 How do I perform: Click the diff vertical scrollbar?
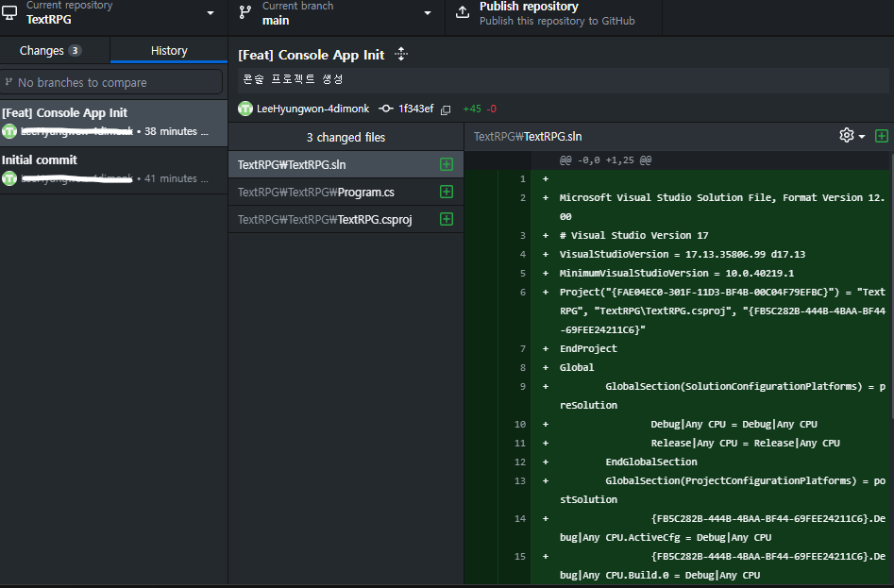point(891,285)
